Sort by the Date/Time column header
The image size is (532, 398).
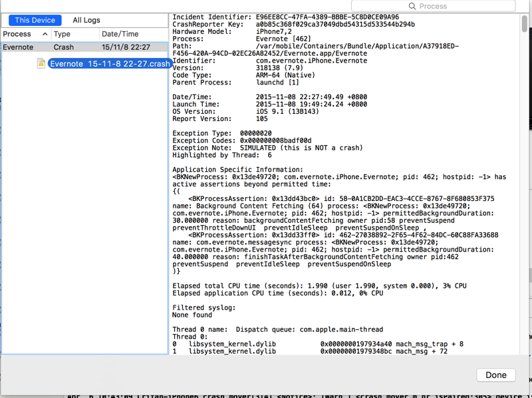pyautogui.click(x=134, y=34)
